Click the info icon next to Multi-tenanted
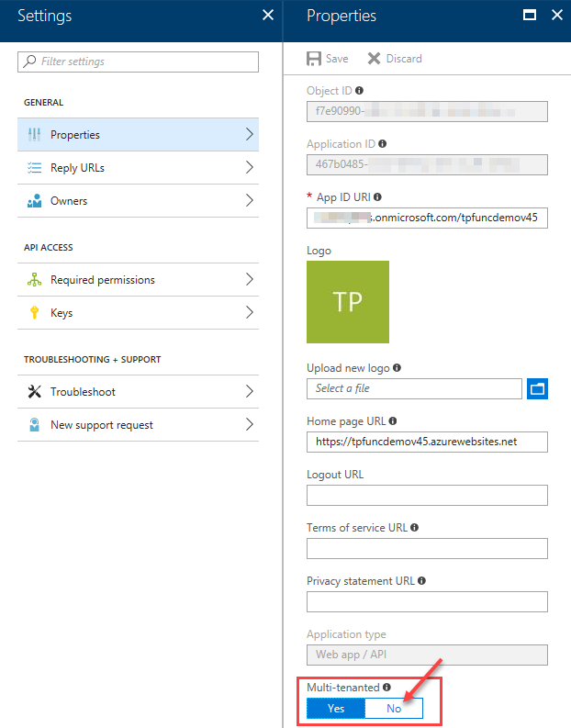571x728 pixels. click(386, 687)
